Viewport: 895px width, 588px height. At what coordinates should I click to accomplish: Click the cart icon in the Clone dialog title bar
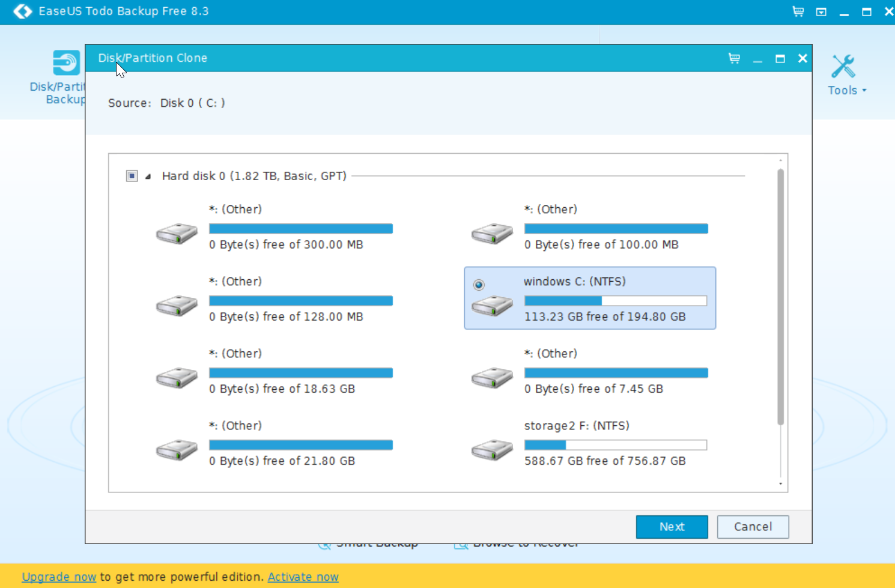point(734,58)
